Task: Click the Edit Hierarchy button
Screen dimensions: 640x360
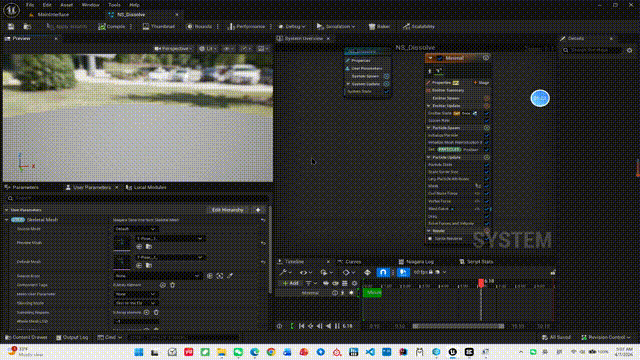Action: pos(227,210)
